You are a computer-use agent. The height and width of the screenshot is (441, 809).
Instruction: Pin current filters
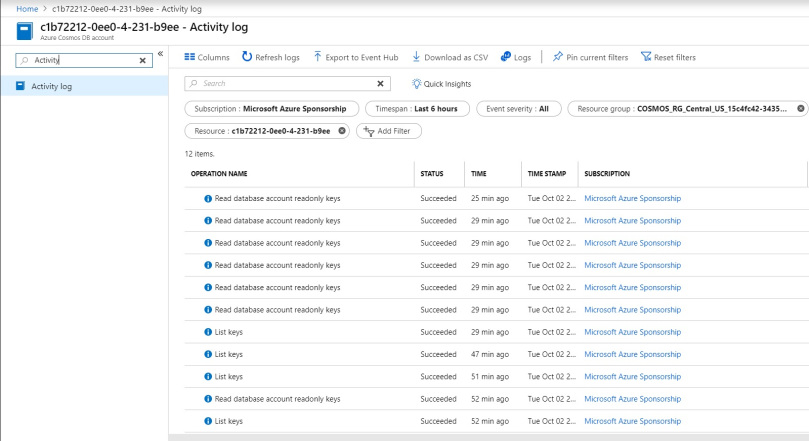point(590,57)
